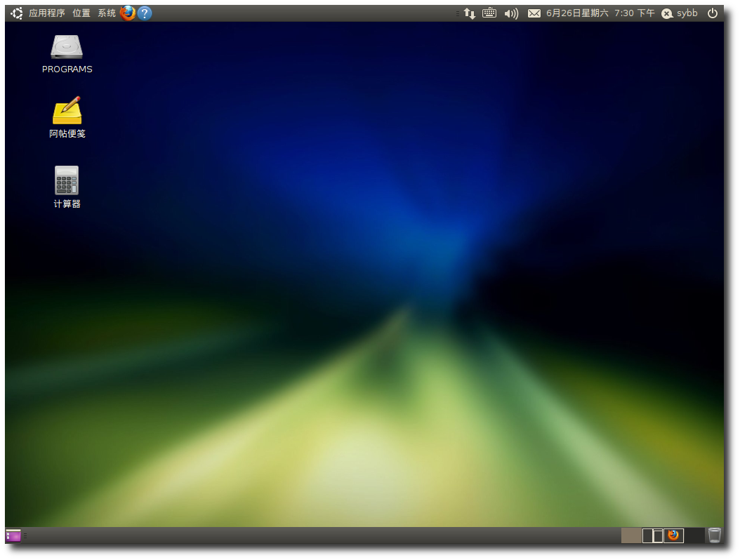Switch to the fourth empty workspace

click(694, 535)
